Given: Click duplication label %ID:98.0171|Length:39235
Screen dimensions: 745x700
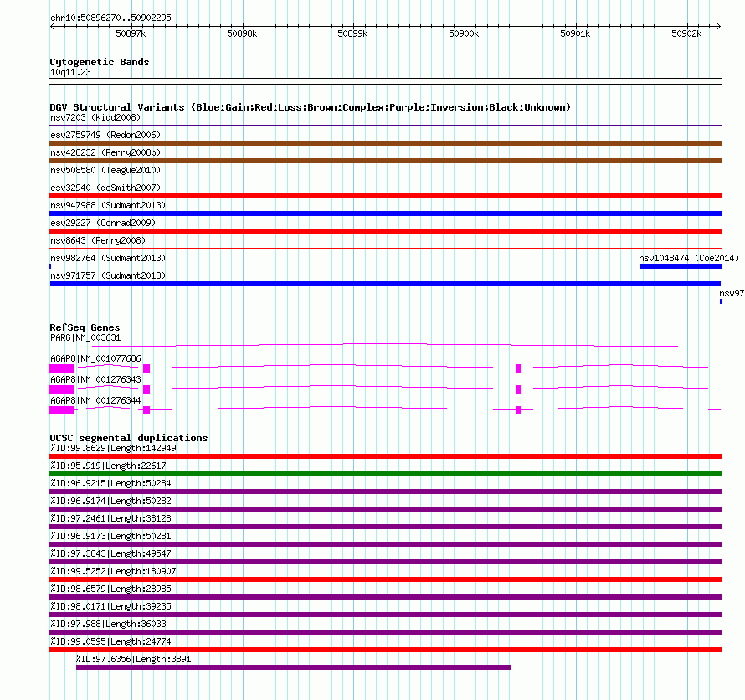Looking at the screenshot, I should [x=110, y=606].
